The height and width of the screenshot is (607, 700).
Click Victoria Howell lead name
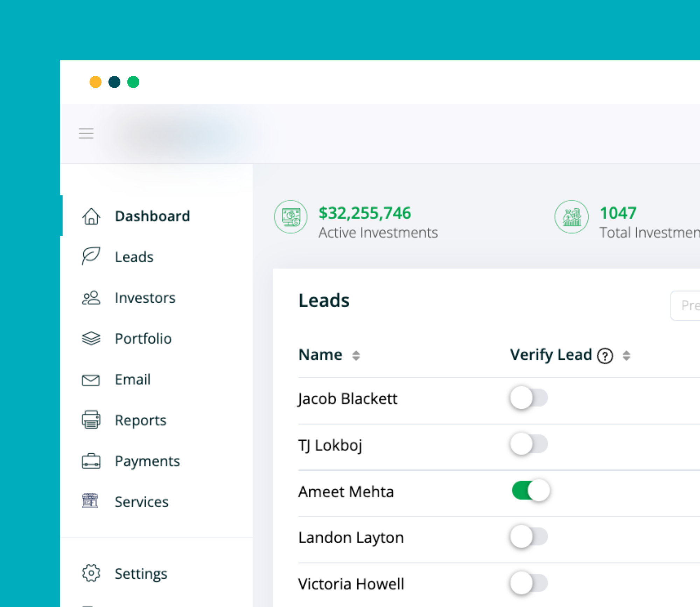(351, 584)
